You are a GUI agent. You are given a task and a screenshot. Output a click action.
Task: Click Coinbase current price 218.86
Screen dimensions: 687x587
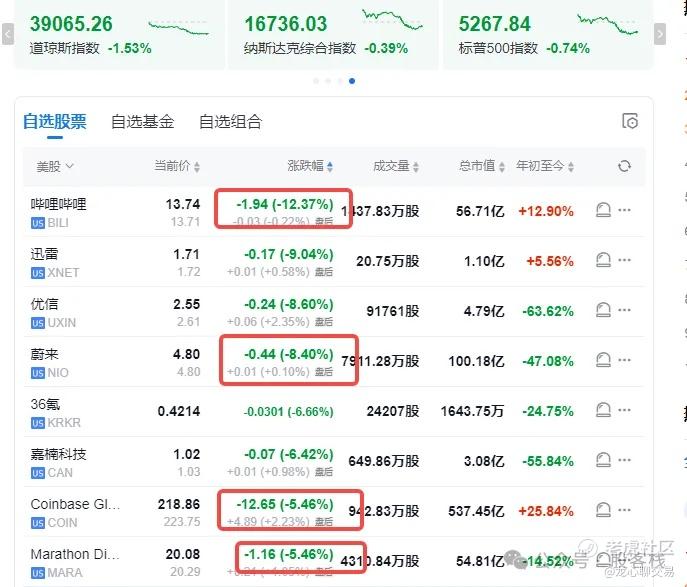(179, 504)
